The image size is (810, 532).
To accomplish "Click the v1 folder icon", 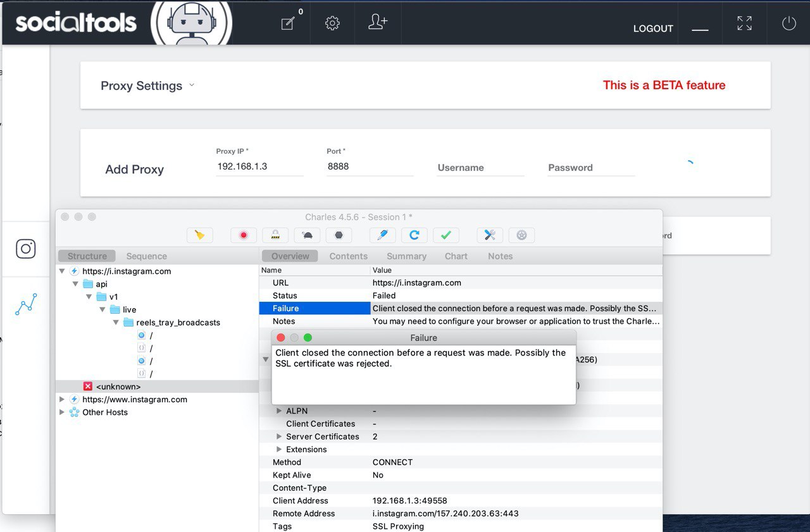I will 101,297.
